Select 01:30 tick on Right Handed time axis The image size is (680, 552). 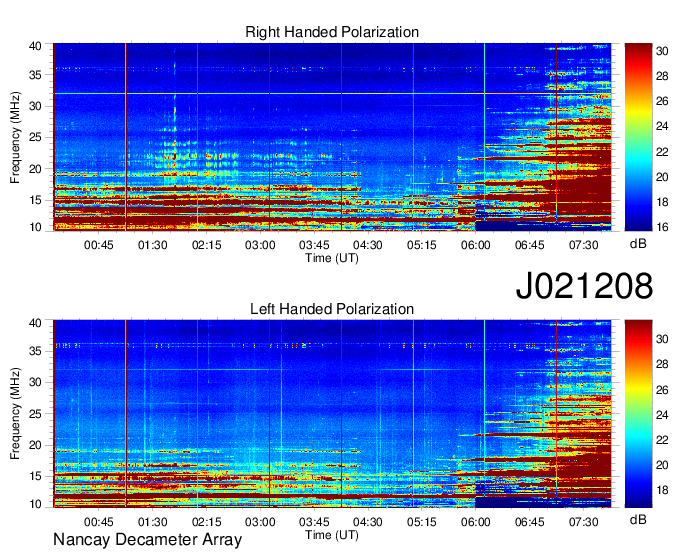tap(153, 245)
